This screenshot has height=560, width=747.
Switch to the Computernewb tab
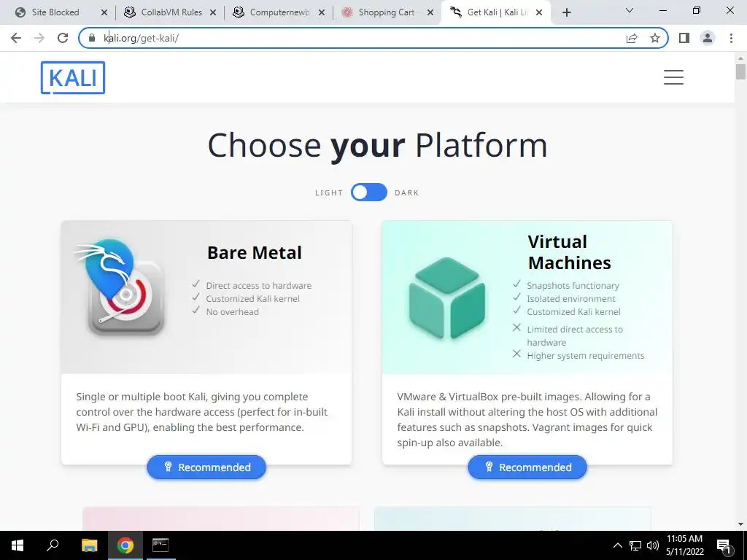279,12
